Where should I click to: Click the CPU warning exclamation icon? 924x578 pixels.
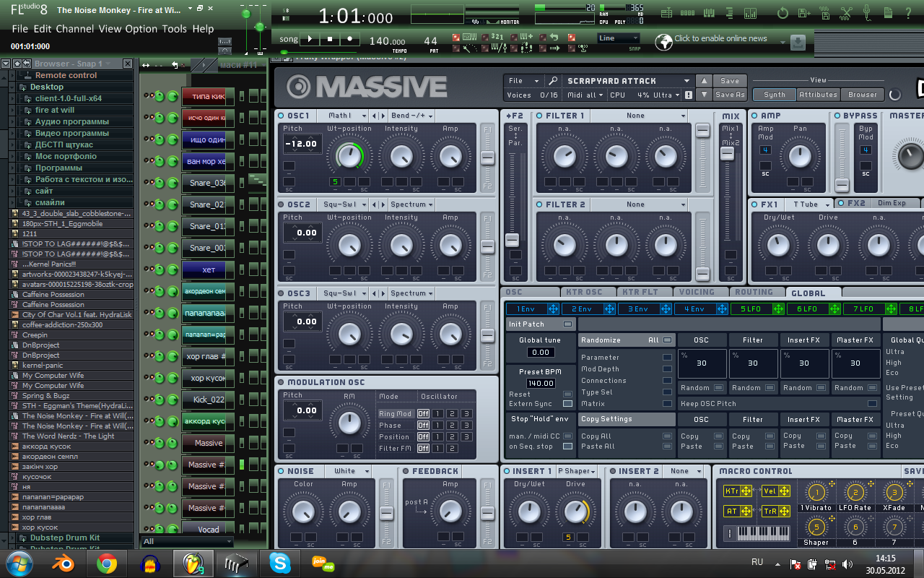tap(689, 95)
